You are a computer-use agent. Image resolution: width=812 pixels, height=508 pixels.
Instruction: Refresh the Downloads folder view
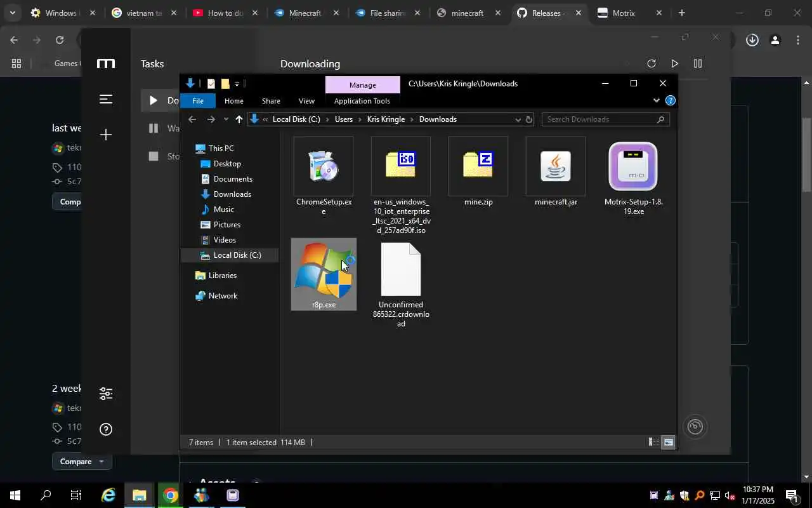(x=529, y=119)
